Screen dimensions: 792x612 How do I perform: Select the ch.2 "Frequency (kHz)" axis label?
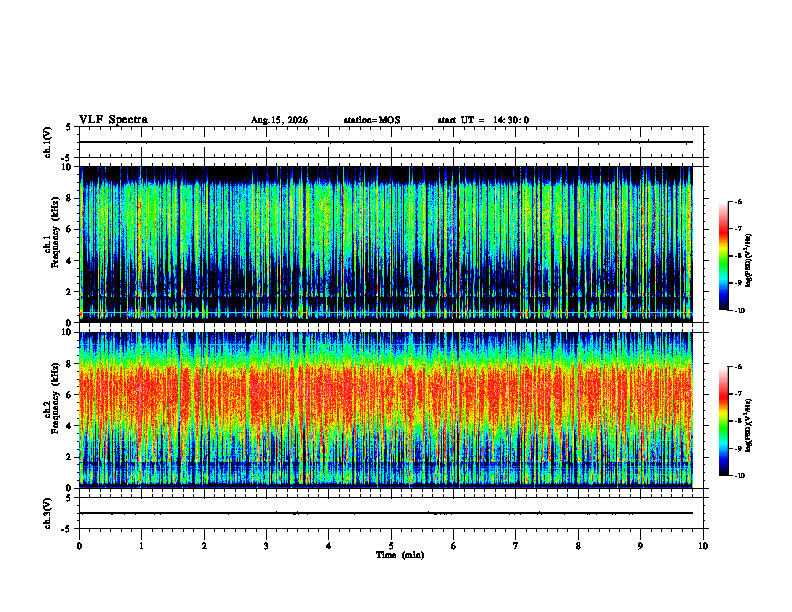[55, 398]
